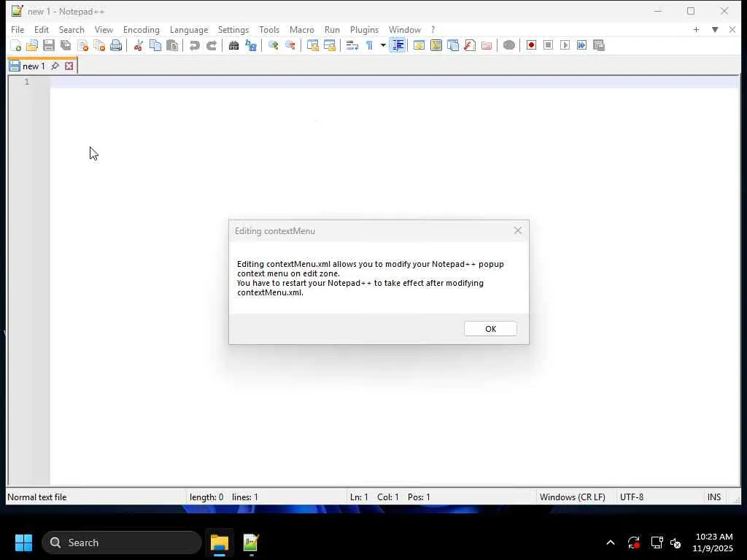Click the Save All toolbar icon
This screenshot has height=560, width=747.
pyautogui.click(x=66, y=45)
